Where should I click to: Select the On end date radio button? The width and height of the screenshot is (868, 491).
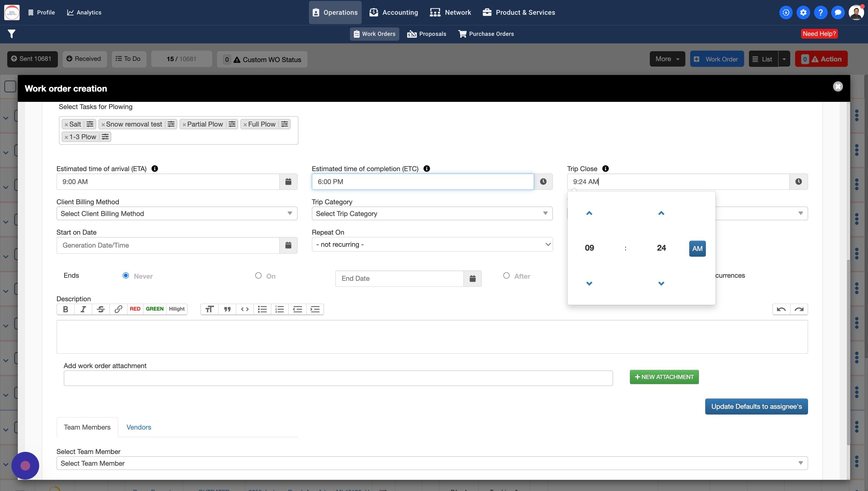pos(258,276)
